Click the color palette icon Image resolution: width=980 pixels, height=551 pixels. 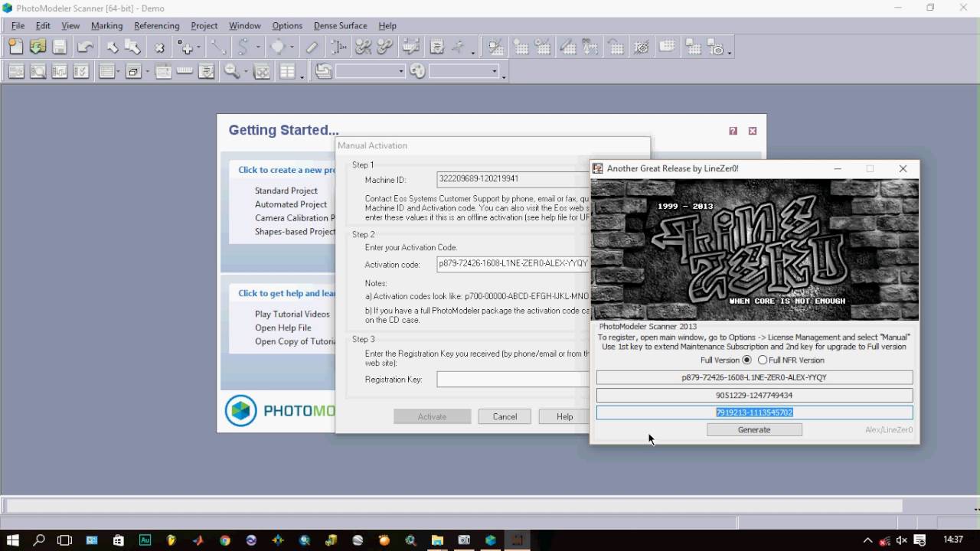pos(417,71)
